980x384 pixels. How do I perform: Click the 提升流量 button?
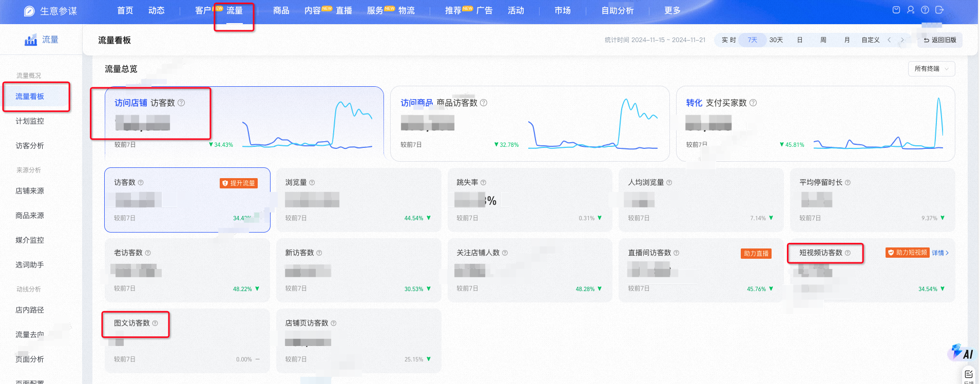[239, 183]
